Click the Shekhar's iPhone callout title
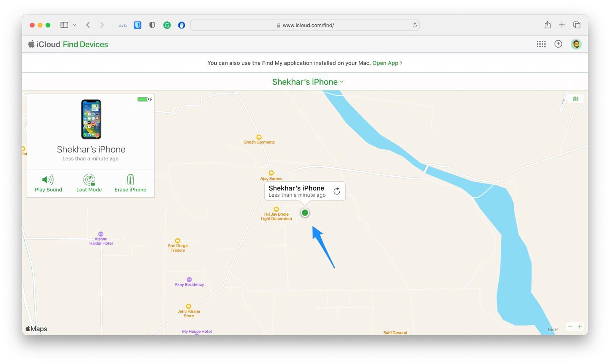610x364 pixels. tap(296, 188)
